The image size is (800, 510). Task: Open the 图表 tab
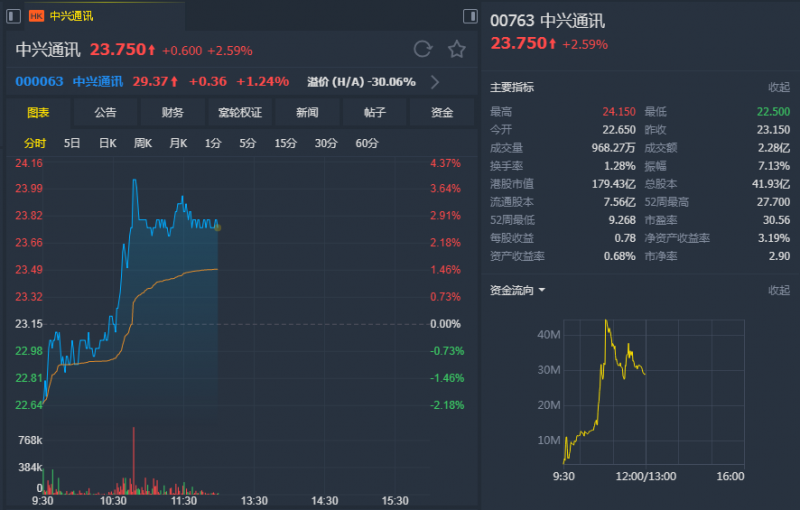[x=38, y=113]
